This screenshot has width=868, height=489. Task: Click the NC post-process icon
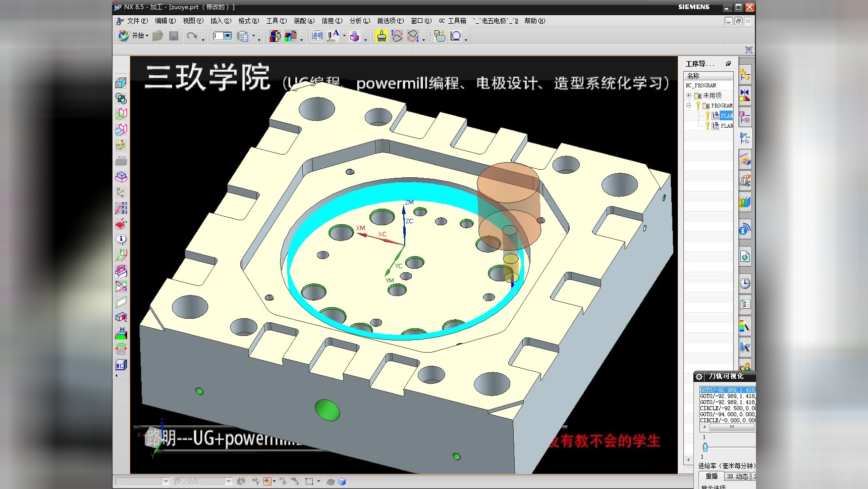pos(121,365)
